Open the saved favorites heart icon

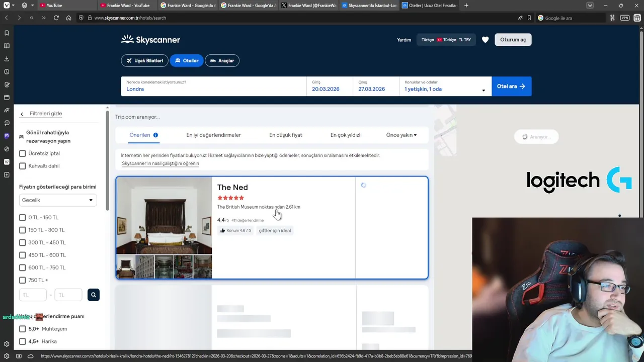click(485, 40)
